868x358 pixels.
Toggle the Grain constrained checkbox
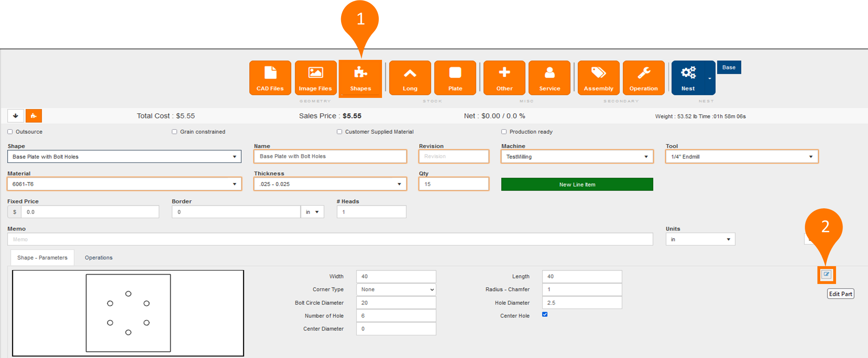click(174, 132)
